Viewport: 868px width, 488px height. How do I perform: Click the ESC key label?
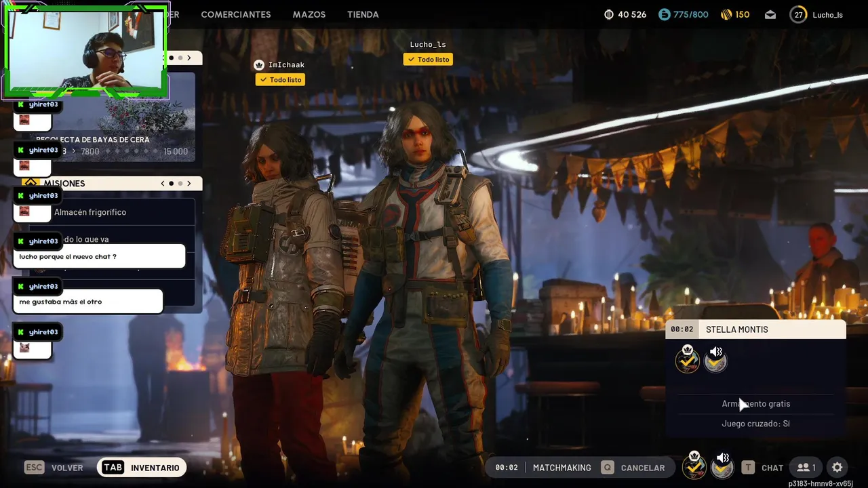(x=34, y=468)
